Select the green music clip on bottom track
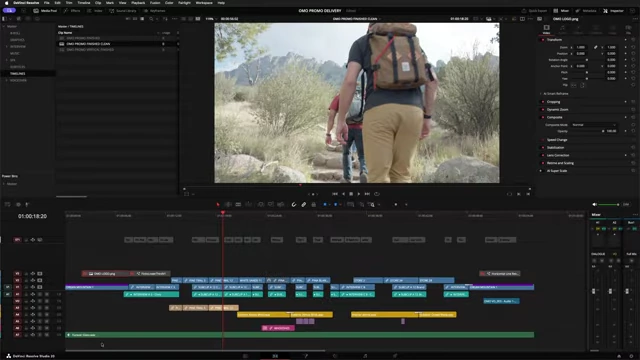This screenshot has width=640, height=360. [x=300, y=335]
